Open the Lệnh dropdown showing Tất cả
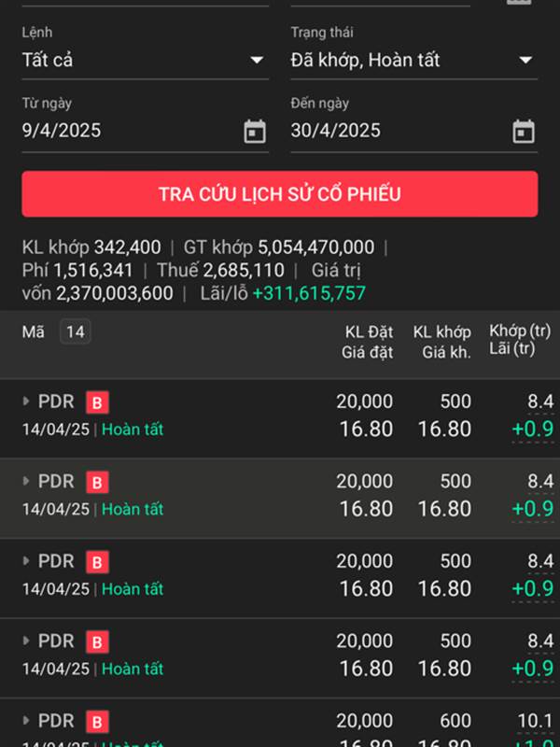Image resolution: width=560 pixels, height=747 pixels. tap(145, 61)
